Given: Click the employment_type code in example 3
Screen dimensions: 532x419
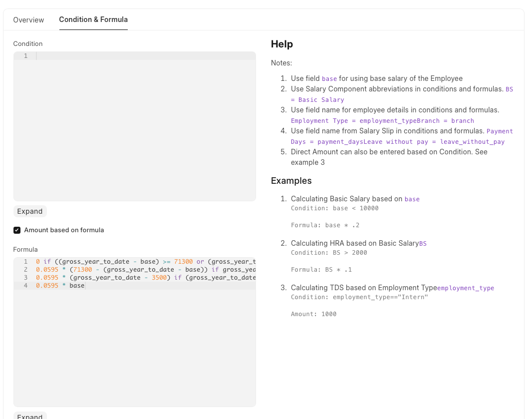Looking at the screenshot, I should point(466,288).
